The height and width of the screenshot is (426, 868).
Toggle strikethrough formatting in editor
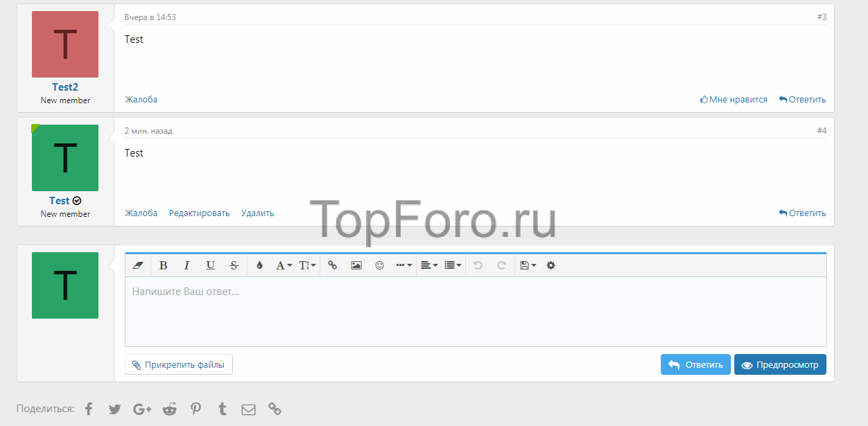click(x=234, y=265)
